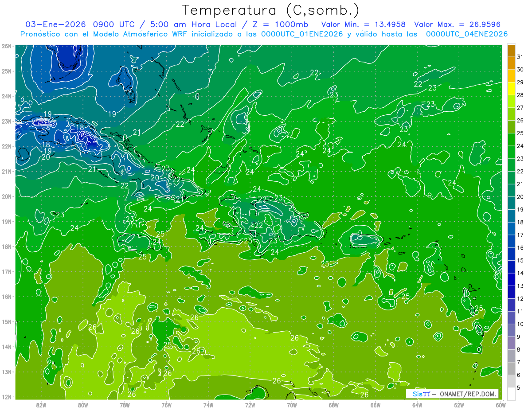Click the "ONAMET/REP.DOM." credit label
Image resolution: width=532 pixels, height=411 pixels.
[x=468, y=394]
